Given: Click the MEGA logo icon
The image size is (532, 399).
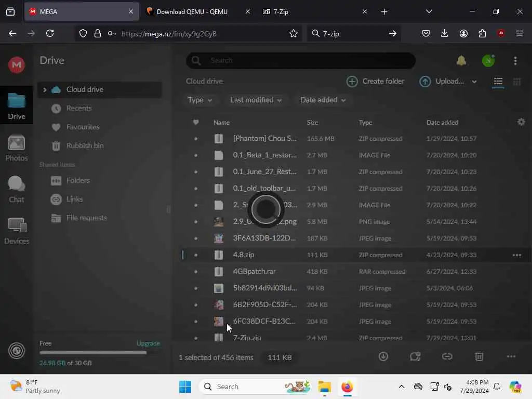Looking at the screenshot, I should tap(16, 64).
